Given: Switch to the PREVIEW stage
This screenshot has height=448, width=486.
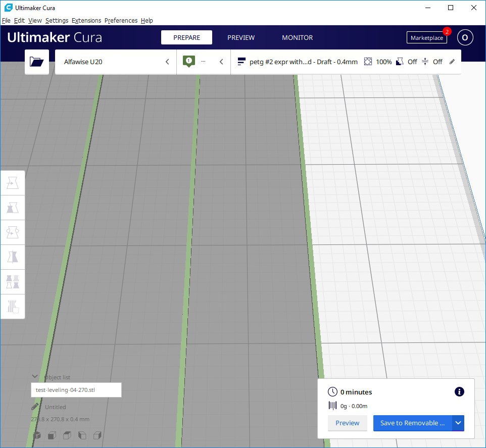Looking at the screenshot, I should 241,37.
